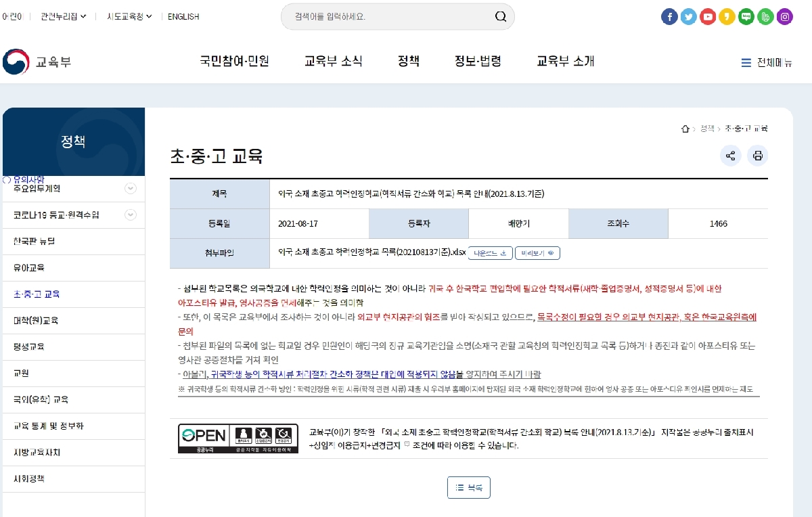Click the print icon button
812x517 pixels.
(x=757, y=156)
